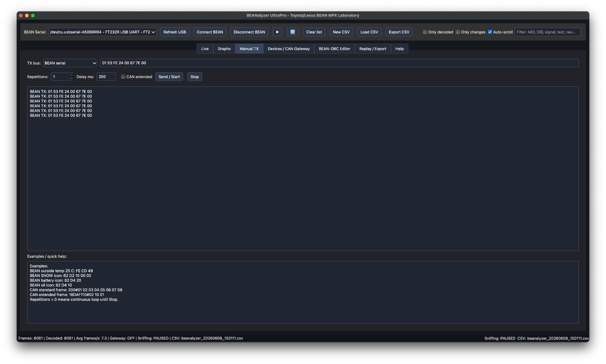Click Connect BEAN
606x364 pixels.
(x=210, y=32)
